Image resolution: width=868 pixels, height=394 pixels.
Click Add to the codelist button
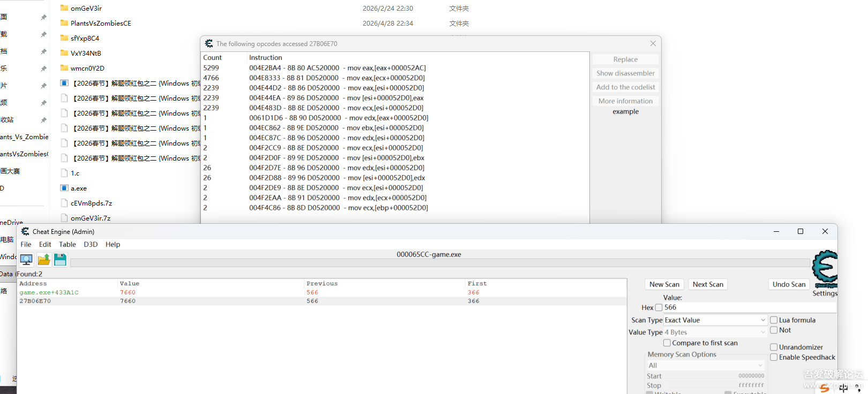coord(625,87)
